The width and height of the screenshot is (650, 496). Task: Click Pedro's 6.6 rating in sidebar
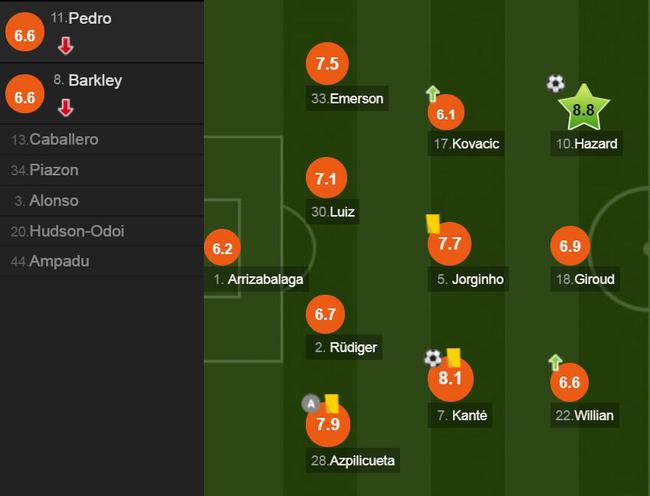tap(25, 35)
